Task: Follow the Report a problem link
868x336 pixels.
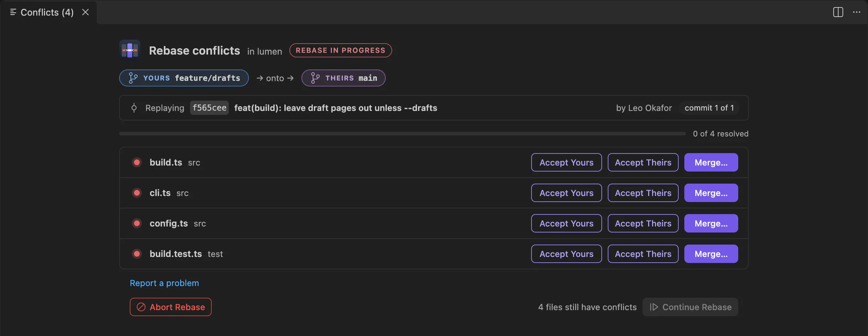Action: [x=164, y=283]
